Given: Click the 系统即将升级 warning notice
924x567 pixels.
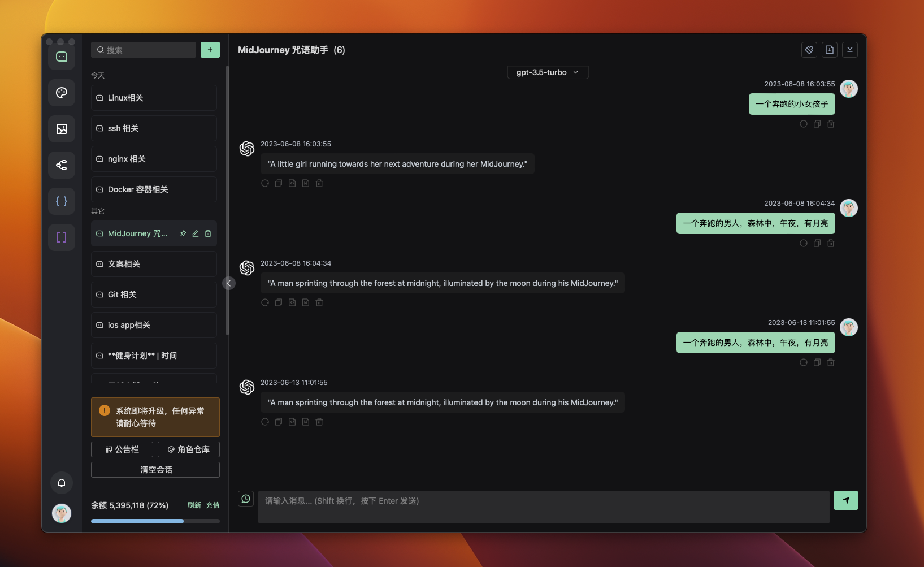Looking at the screenshot, I should tap(155, 417).
